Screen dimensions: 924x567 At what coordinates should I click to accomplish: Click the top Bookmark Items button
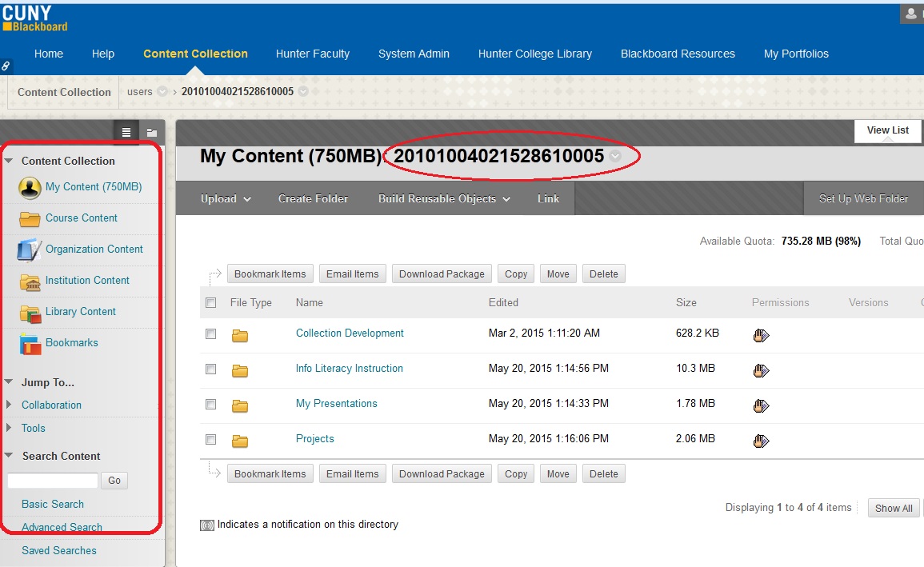click(270, 274)
